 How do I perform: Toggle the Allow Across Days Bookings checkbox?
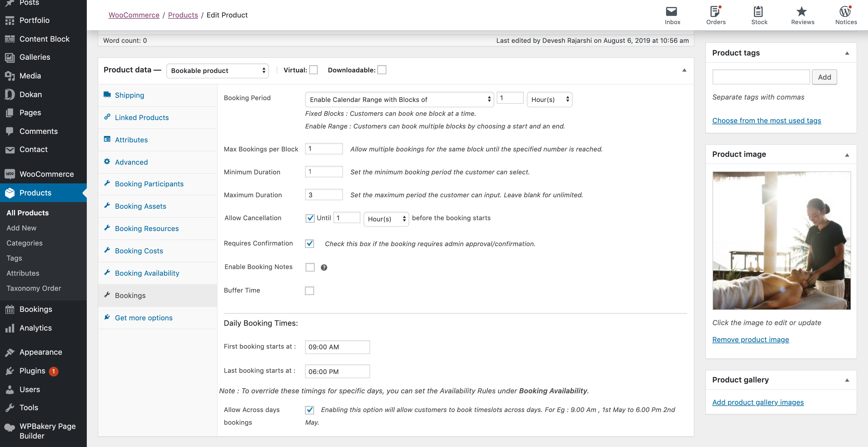[x=310, y=409]
